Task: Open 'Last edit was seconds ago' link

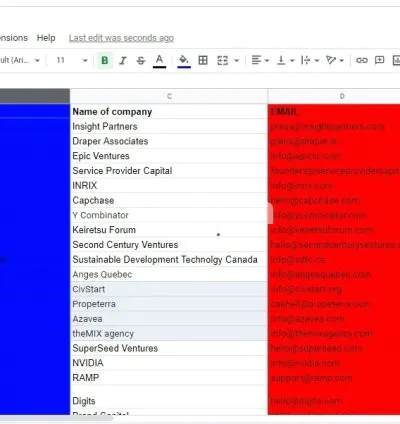Action: [x=121, y=38]
